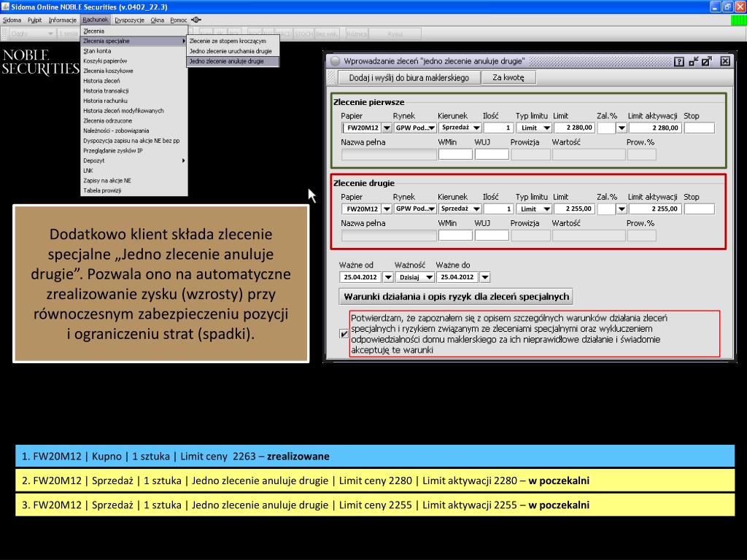
Task: Click the connection status icon in menu bar
Action: (x=196, y=20)
